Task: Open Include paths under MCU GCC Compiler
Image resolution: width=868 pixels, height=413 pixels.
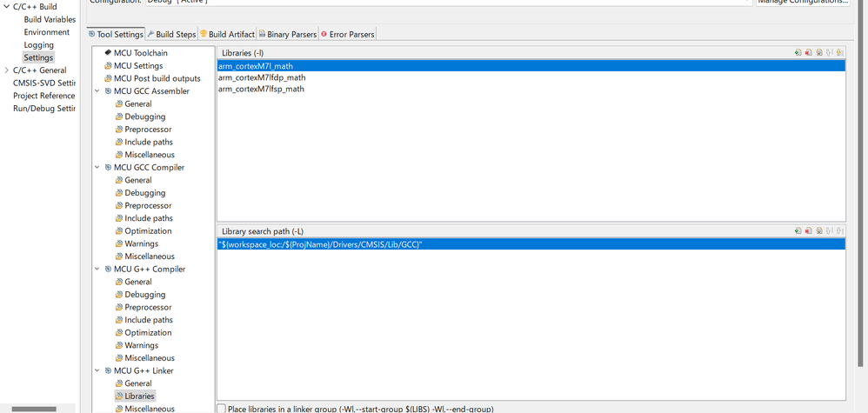Action: (x=144, y=219)
